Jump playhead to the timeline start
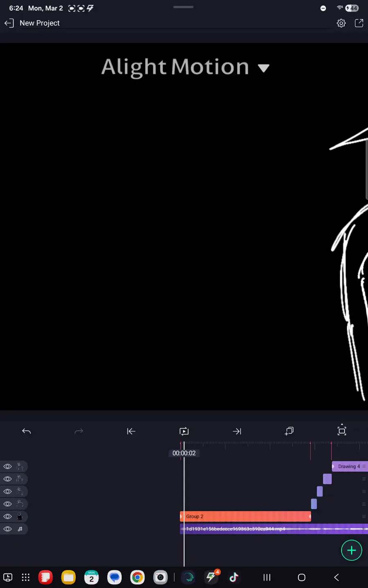 [131, 431]
